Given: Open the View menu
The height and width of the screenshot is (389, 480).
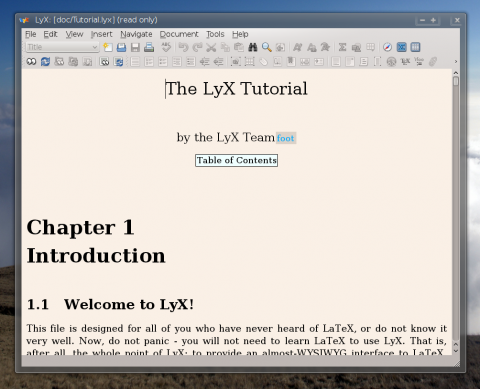Looking at the screenshot, I should point(74,34).
